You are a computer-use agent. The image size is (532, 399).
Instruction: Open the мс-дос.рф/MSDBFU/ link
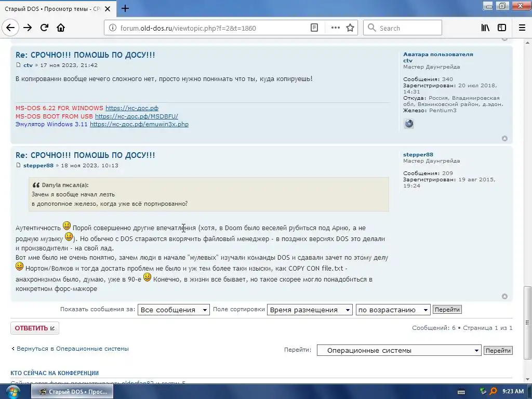(137, 116)
